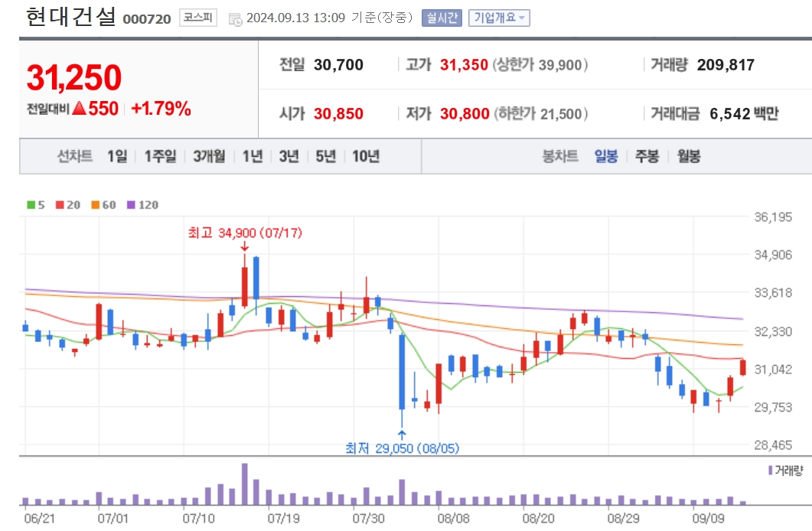Click the 36,195 price axis label

pos(773,217)
